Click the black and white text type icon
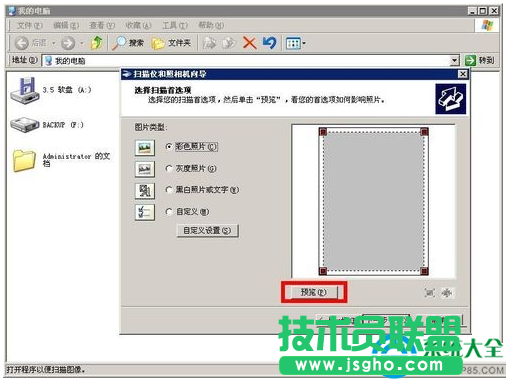 145,191
